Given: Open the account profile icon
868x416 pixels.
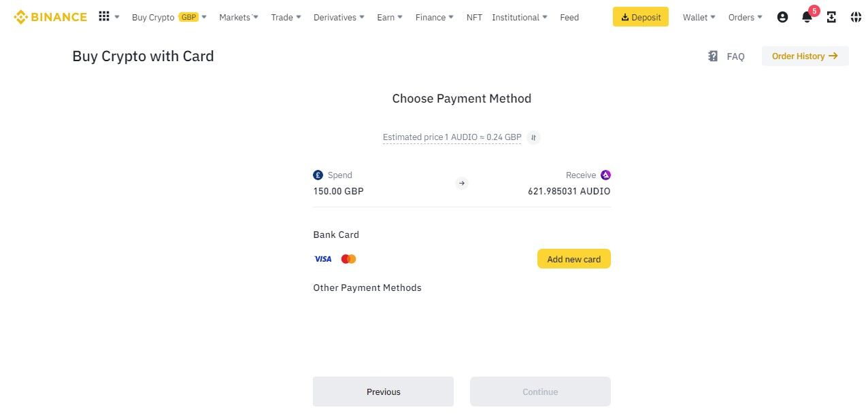Looking at the screenshot, I should 782,17.
